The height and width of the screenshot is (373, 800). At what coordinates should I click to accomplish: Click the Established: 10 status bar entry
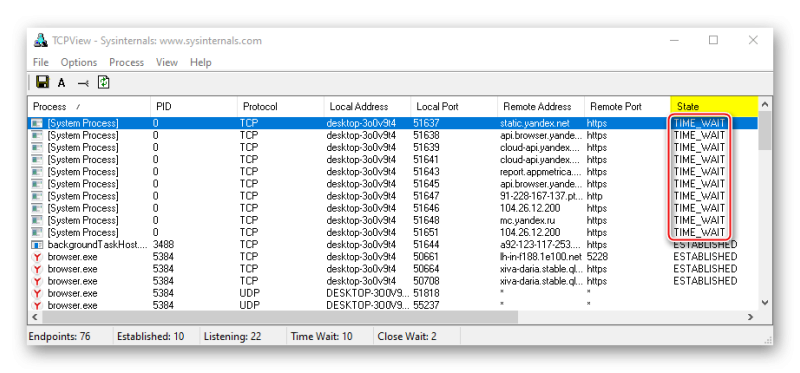pos(151,337)
